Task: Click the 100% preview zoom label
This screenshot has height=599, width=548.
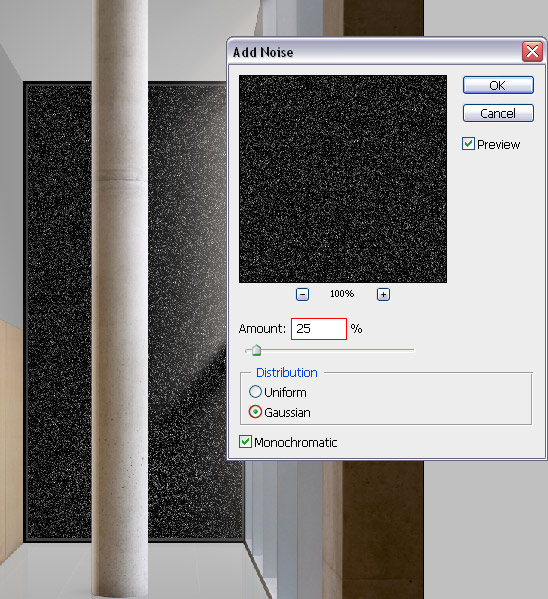Action: point(342,294)
